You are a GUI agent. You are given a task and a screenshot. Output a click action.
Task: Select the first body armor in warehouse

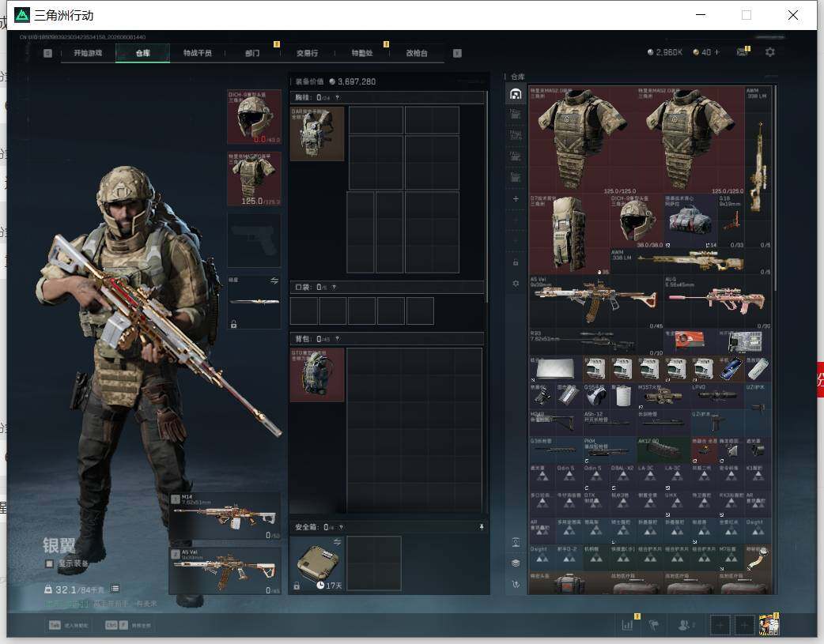click(x=583, y=140)
